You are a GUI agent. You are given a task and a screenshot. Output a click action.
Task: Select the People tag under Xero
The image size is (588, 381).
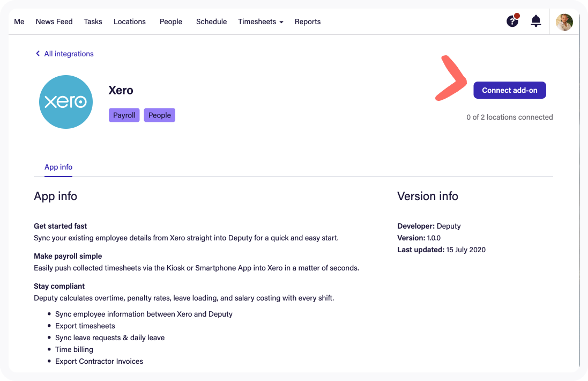point(159,115)
